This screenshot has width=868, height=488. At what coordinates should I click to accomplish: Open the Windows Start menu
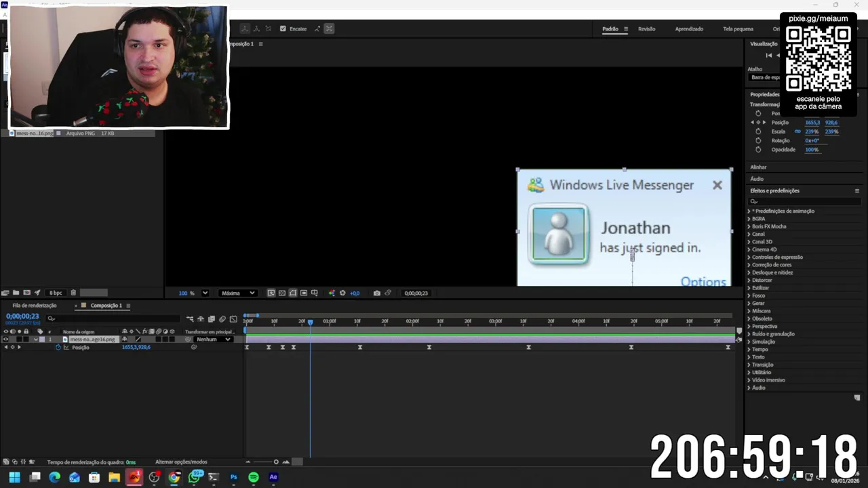(x=14, y=477)
